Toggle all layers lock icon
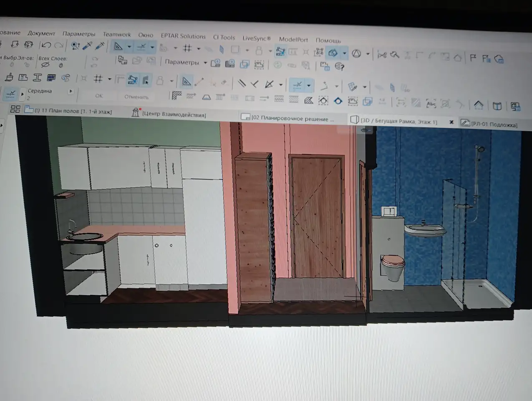532x401 pixels. pos(61,65)
